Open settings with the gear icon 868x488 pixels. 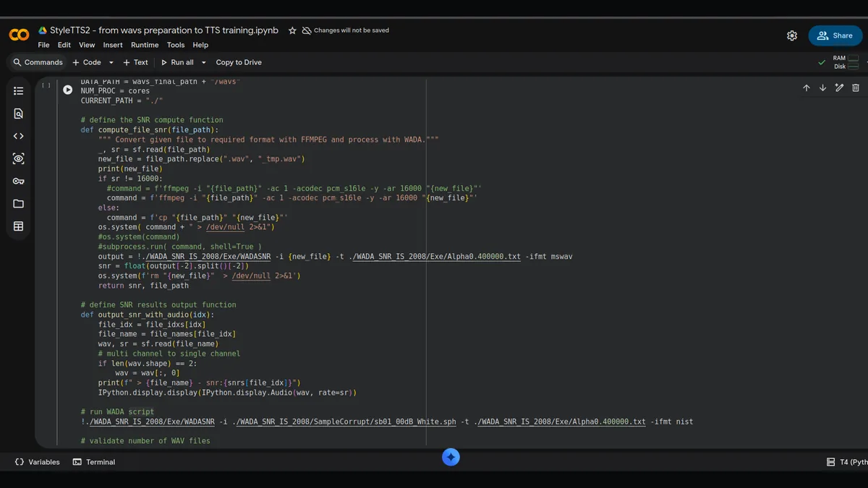pyautogui.click(x=792, y=35)
